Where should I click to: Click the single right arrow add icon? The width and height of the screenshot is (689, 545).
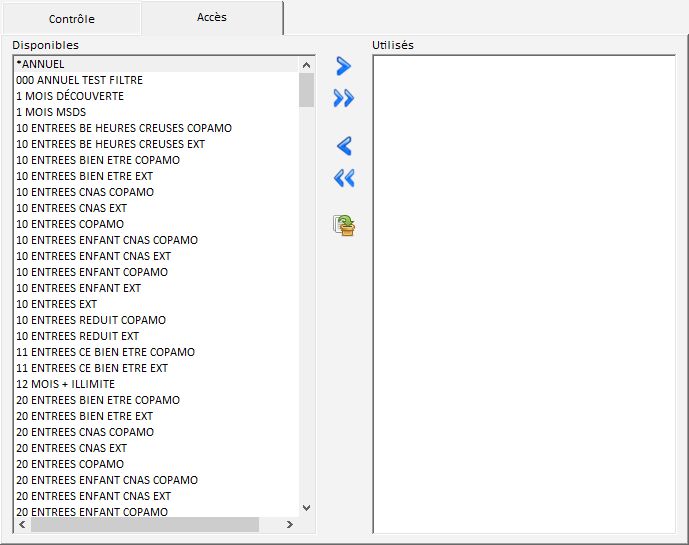tap(344, 67)
